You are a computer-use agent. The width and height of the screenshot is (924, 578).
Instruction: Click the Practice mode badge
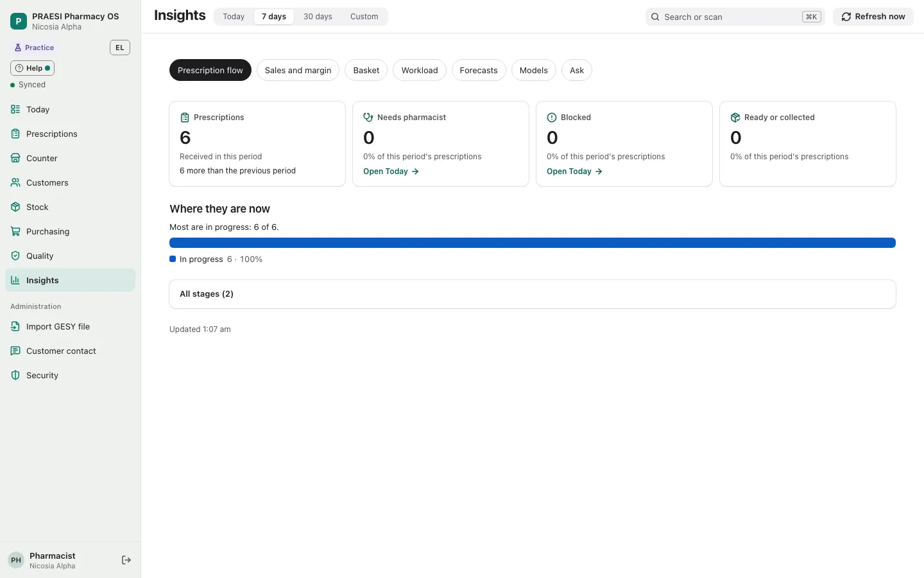coord(35,48)
